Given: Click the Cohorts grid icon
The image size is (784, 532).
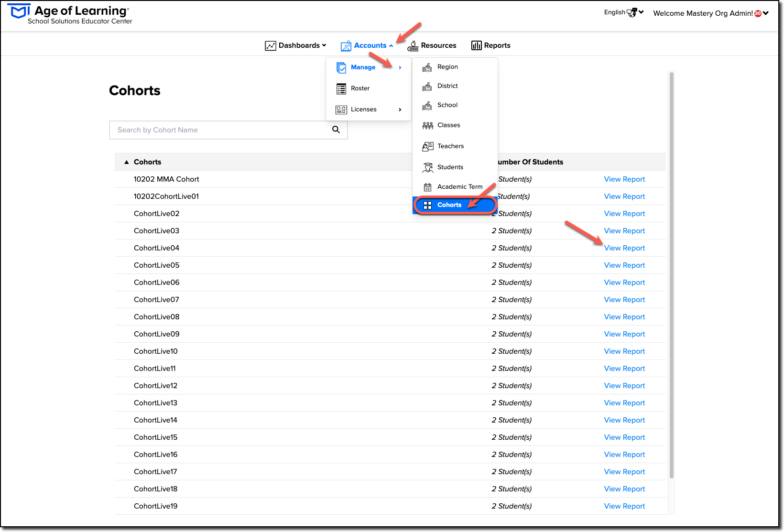Looking at the screenshot, I should click(428, 205).
